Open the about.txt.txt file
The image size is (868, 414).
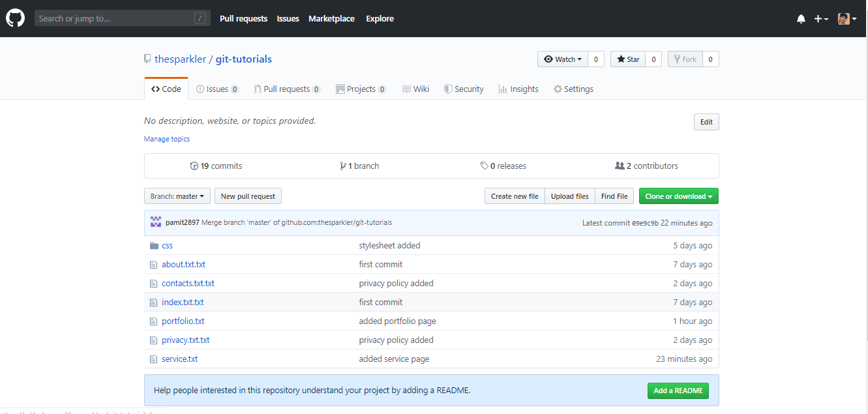click(x=183, y=265)
